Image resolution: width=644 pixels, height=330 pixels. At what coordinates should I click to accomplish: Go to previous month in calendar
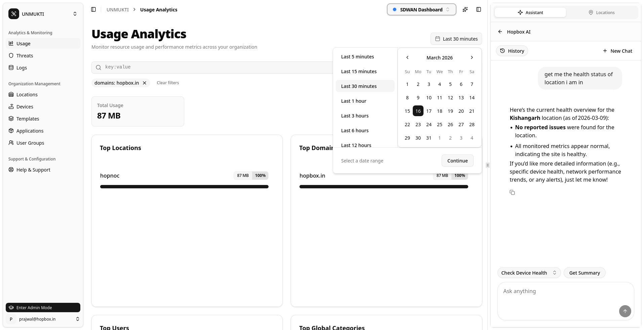407,57
